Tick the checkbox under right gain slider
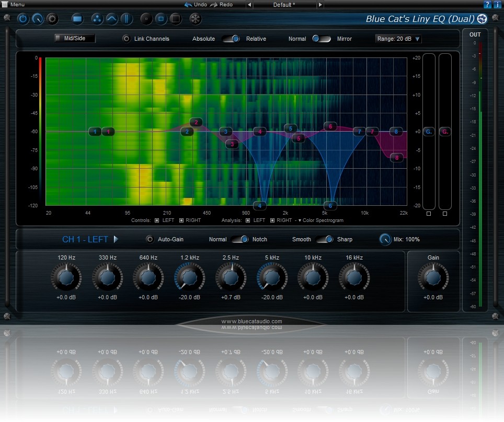 coord(445,214)
